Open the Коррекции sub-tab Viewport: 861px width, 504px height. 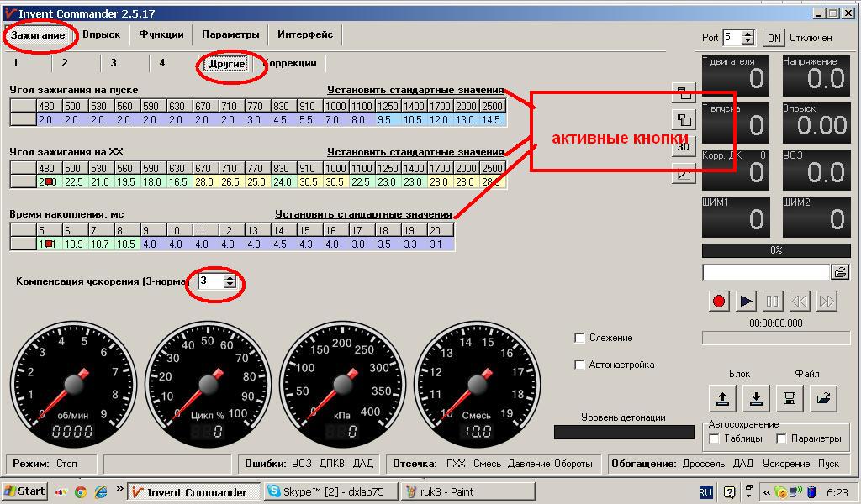289,63
